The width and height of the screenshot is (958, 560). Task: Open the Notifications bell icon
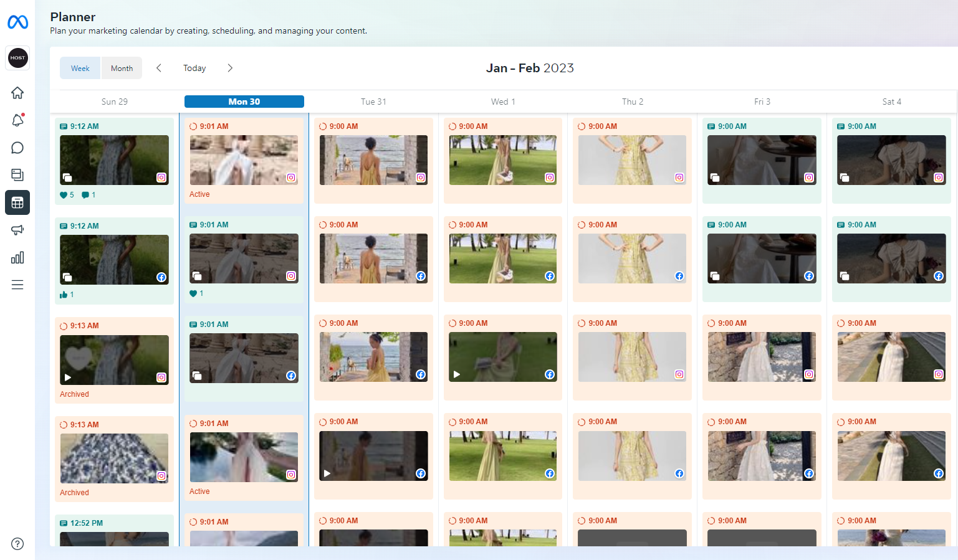tap(17, 120)
